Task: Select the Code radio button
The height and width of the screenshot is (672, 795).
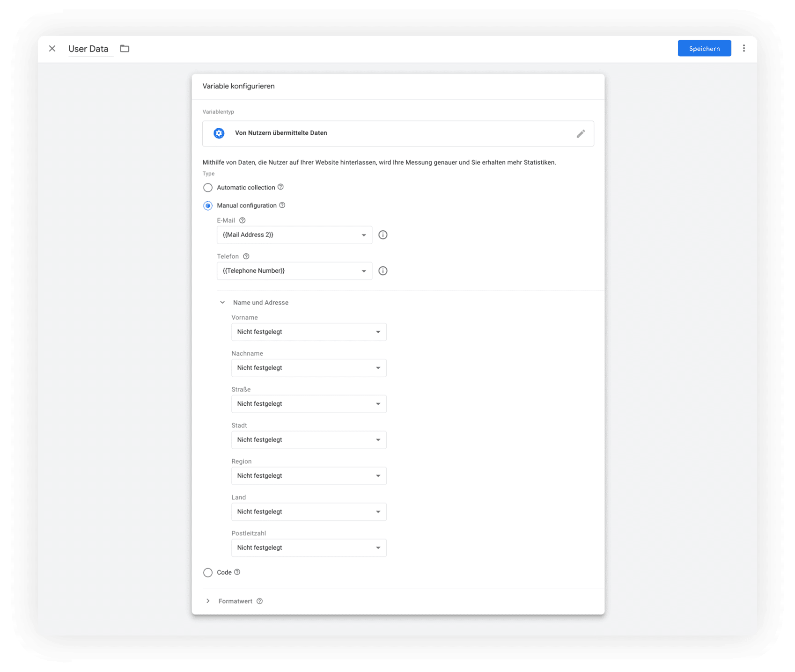Action: tap(208, 573)
